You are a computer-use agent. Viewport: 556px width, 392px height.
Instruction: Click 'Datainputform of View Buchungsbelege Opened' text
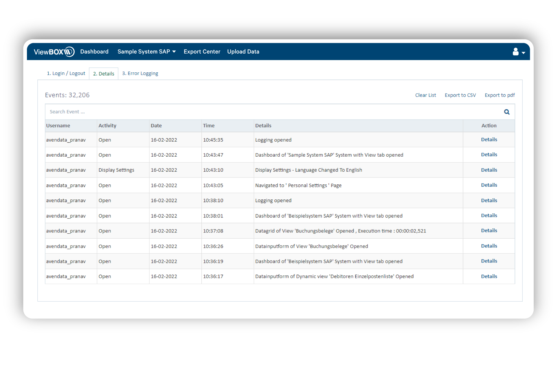(x=312, y=246)
